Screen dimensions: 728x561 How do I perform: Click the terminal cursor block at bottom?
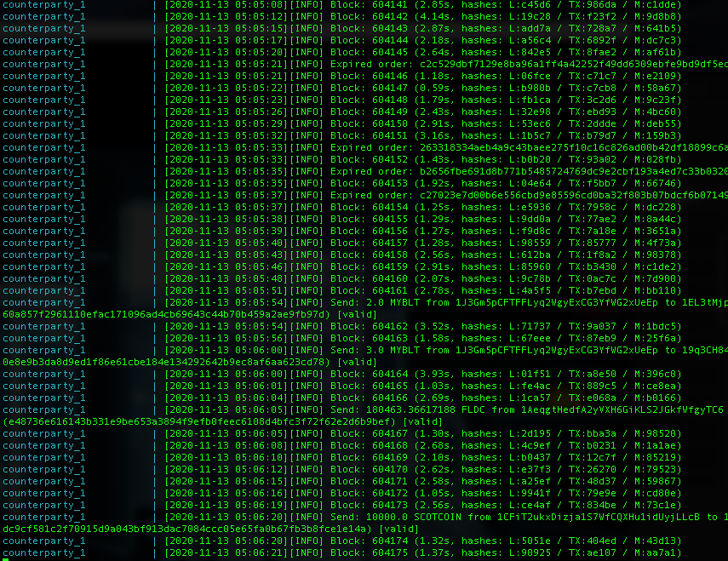tap(5, 559)
